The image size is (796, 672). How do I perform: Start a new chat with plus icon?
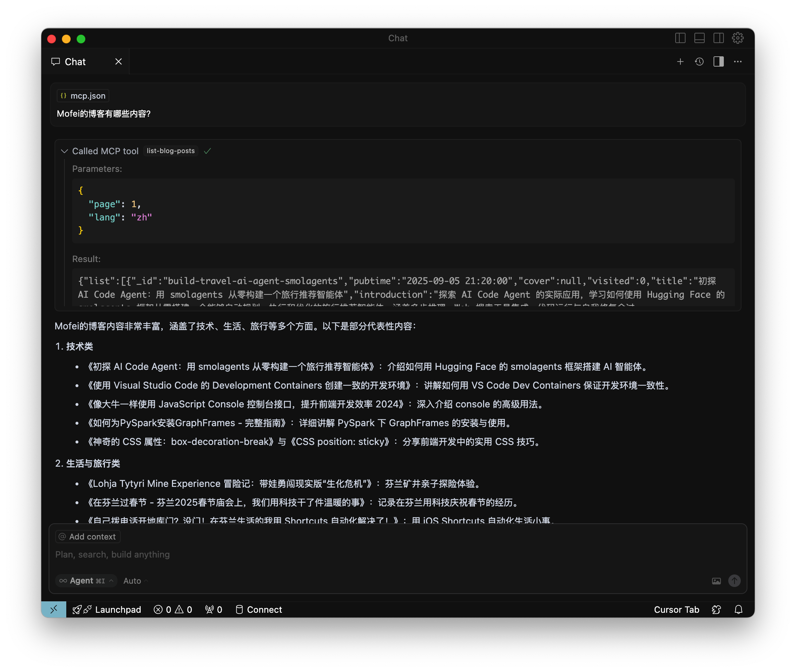[x=680, y=62]
